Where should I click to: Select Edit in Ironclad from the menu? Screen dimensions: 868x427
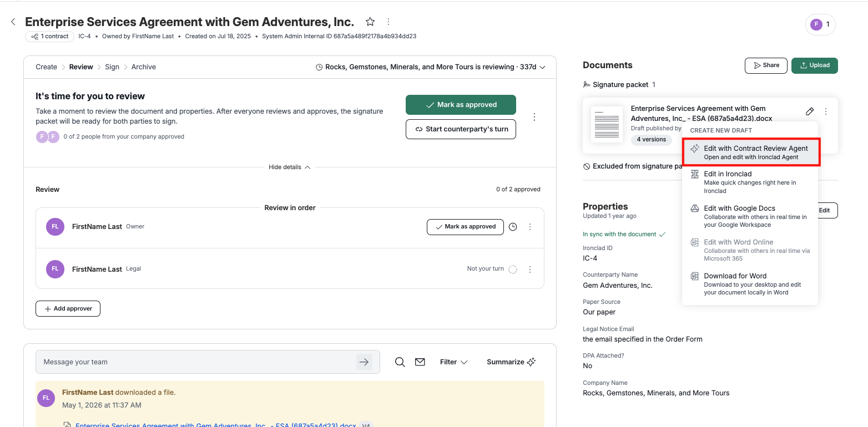tap(750, 182)
